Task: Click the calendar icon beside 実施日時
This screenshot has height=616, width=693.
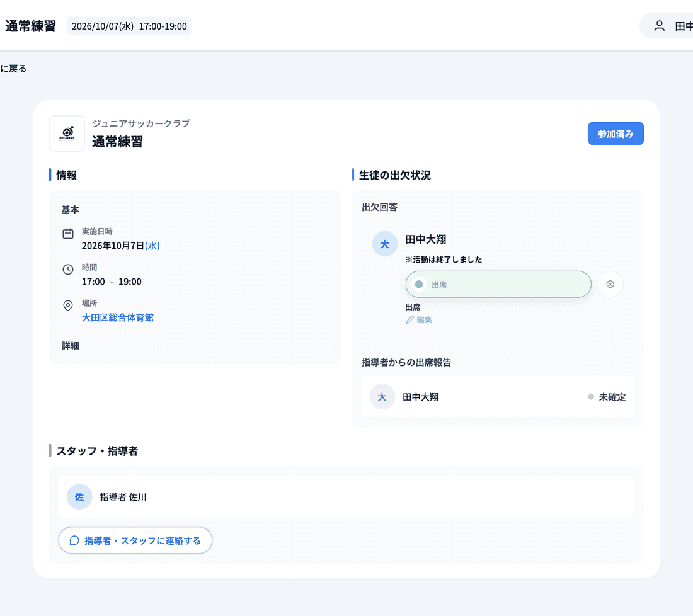Action: pos(68,234)
